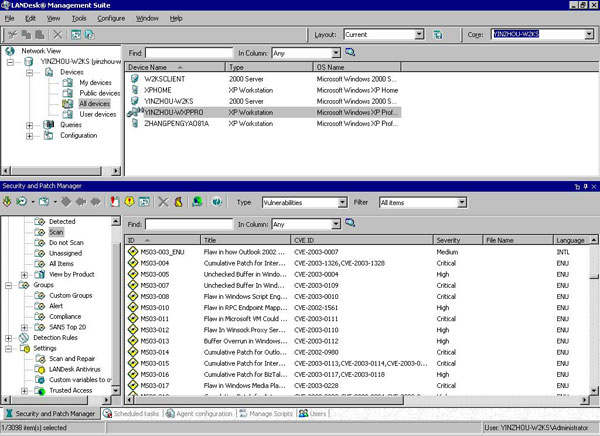Expand the Queries tree node
This screenshot has width=600, height=436.
coord(29,125)
